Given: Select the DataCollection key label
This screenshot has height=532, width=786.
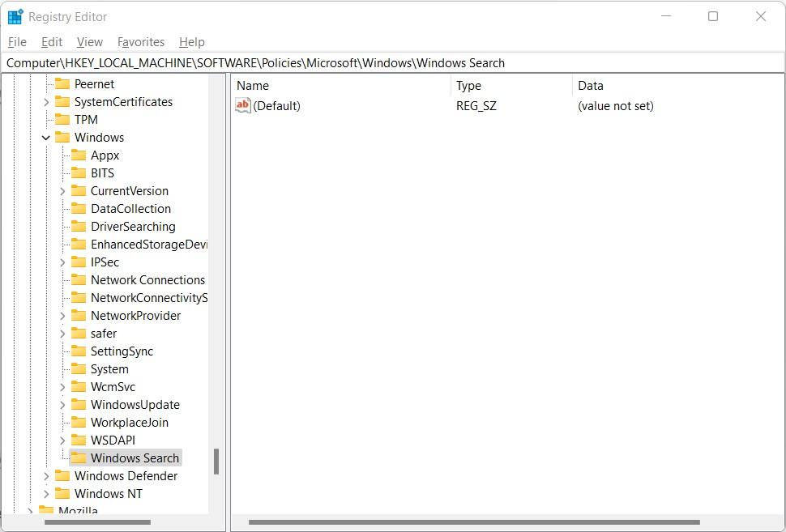Looking at the screenshot, I should click(x=130, y=208).
